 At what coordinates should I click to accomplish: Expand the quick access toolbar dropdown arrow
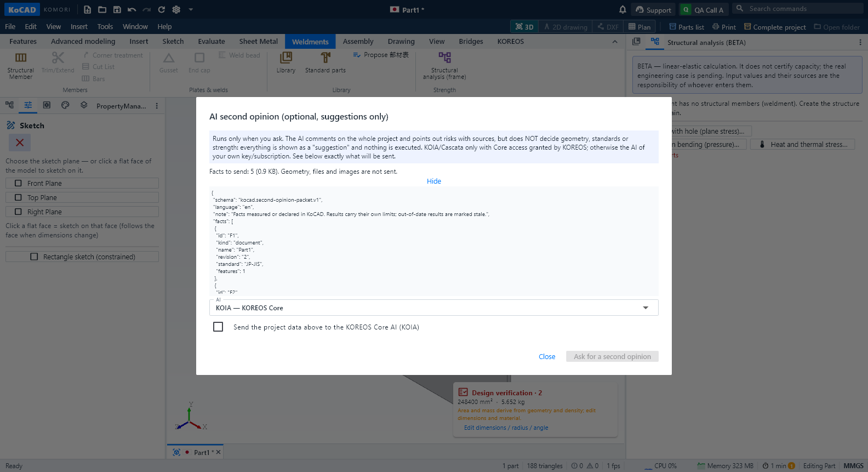191,9
